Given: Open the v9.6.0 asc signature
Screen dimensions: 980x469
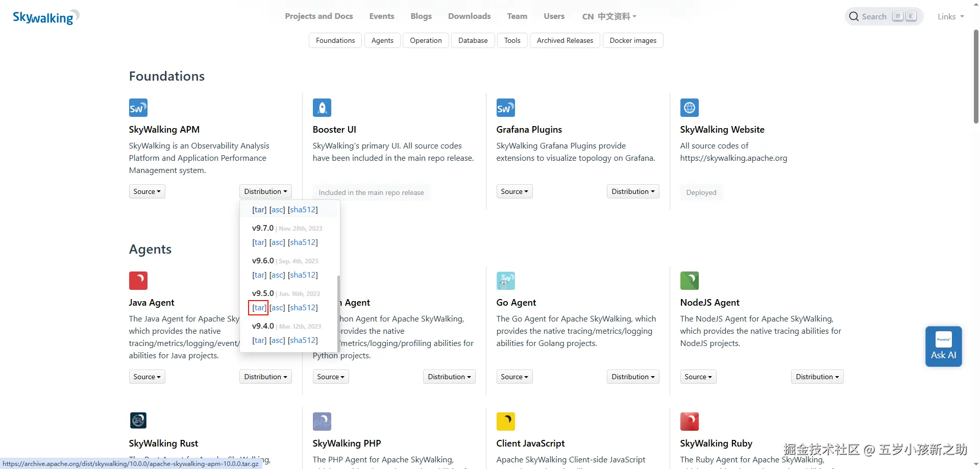Looking at the screenshot, I should tap(277, 275).
